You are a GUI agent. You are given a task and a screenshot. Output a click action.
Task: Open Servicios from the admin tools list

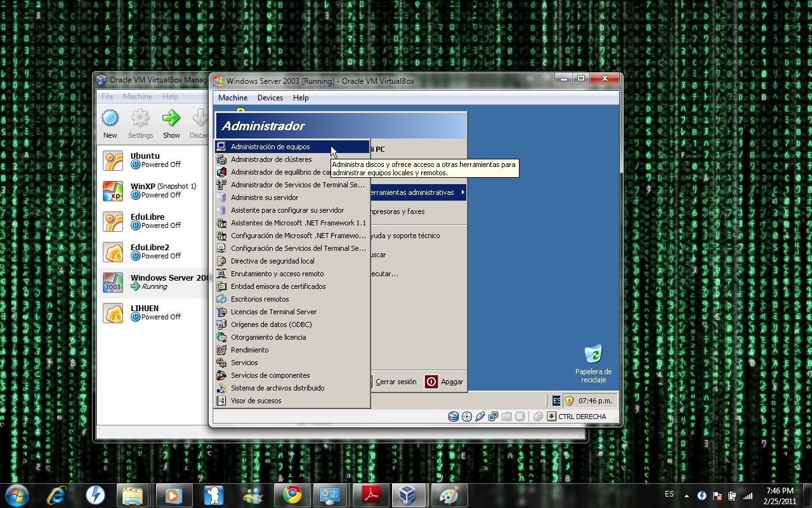click(x=292, y=363)
